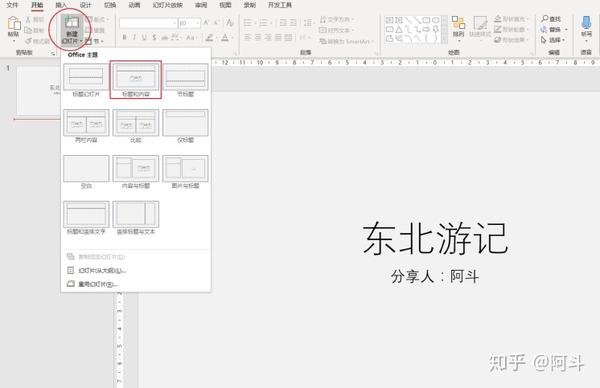
Task: Choose the Comparison (比较) layout
Action: click(x=136, y=126)
